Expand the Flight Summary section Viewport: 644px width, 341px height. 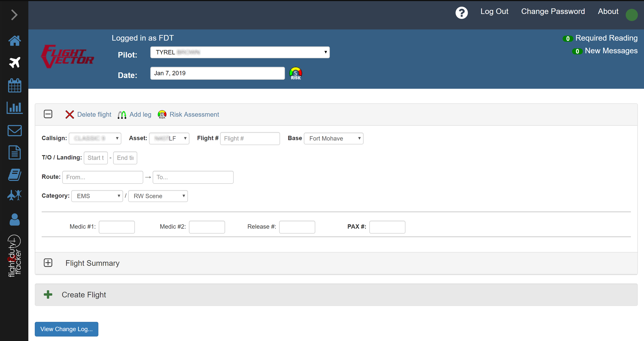click(x=48, y=263)
